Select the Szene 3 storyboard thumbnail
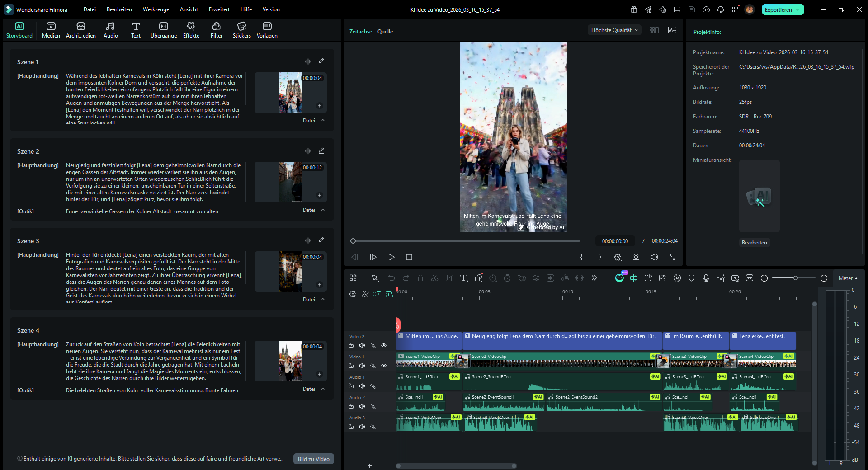The image size is (868, 470). tap(290, 272)
